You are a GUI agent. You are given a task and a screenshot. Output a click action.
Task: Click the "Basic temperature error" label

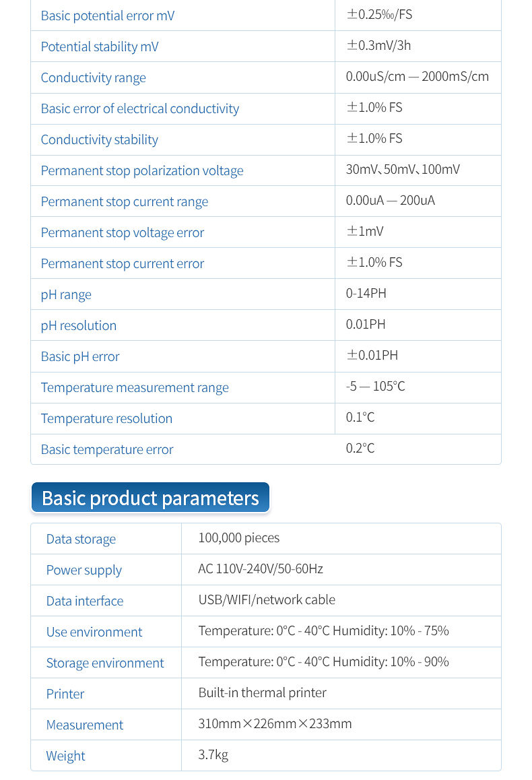pyautogui.click(x=107, y=449)
